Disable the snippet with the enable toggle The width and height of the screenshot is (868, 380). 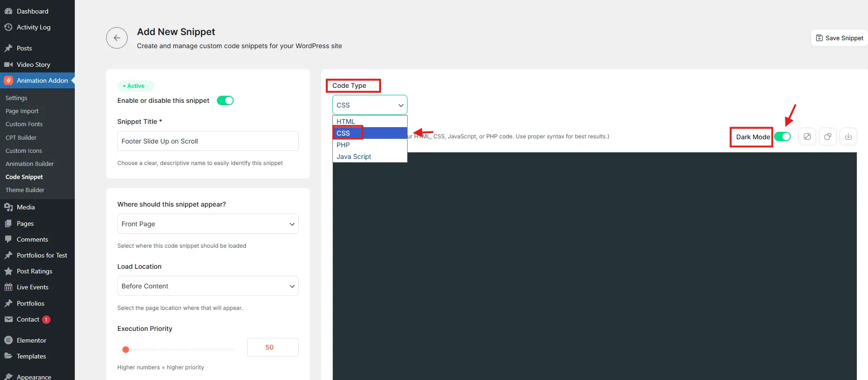[x=225, y=100]
